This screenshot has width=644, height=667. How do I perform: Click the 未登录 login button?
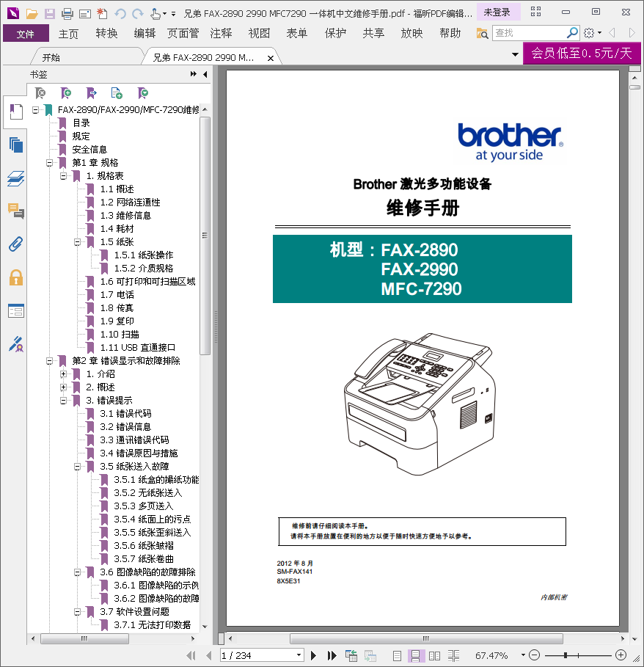click(497, 12)
